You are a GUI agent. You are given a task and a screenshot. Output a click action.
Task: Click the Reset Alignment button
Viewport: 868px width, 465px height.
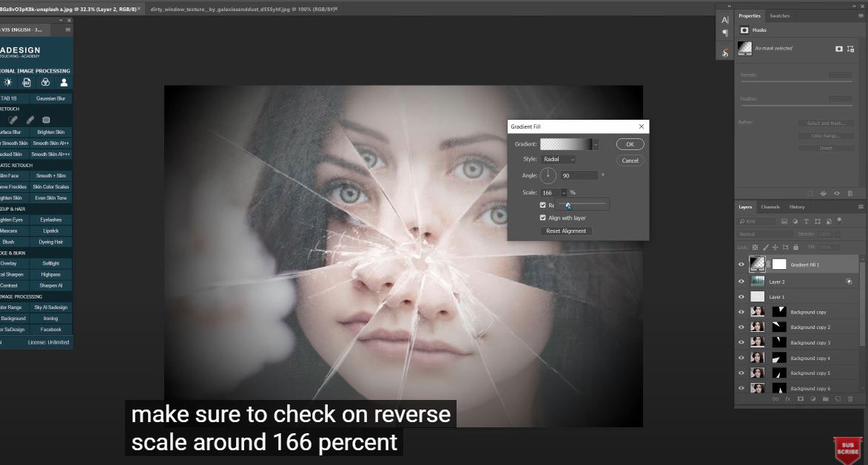tap(566, 231)
